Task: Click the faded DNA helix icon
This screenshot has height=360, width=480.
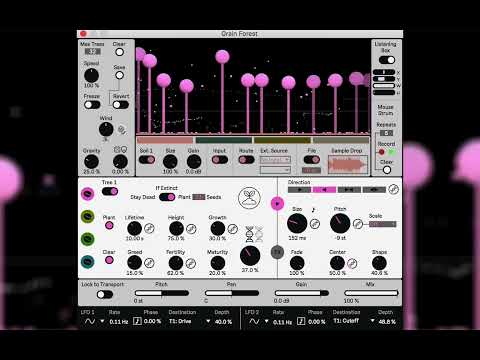Action: tap(259, 234)
